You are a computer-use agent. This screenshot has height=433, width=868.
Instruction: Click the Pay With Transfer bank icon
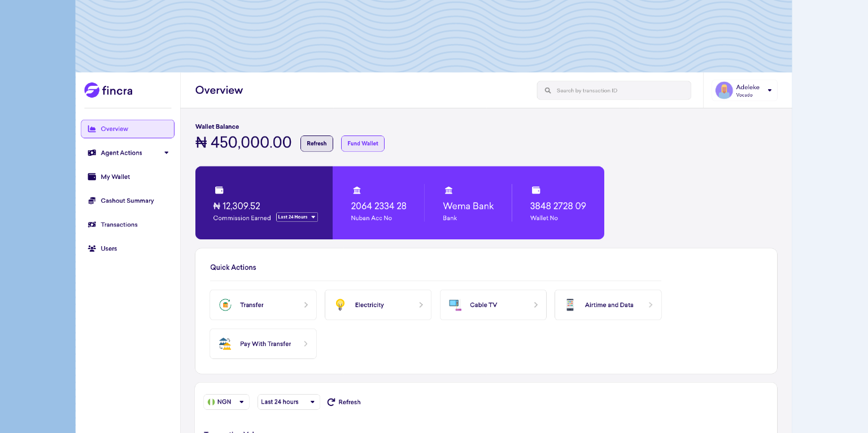point(225,344)
